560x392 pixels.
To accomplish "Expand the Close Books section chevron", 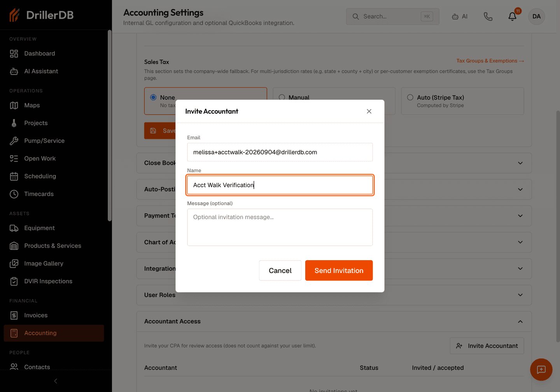I will click(x=520, y=163).
